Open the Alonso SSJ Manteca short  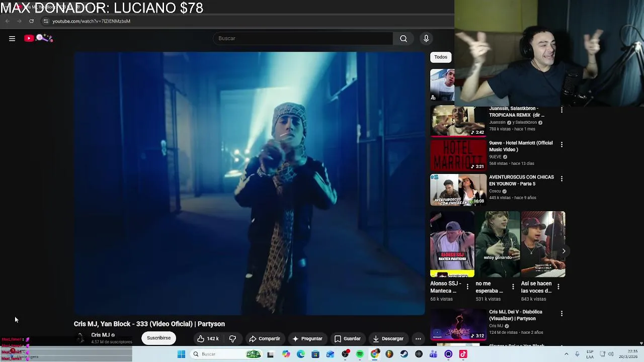point(452,244)
